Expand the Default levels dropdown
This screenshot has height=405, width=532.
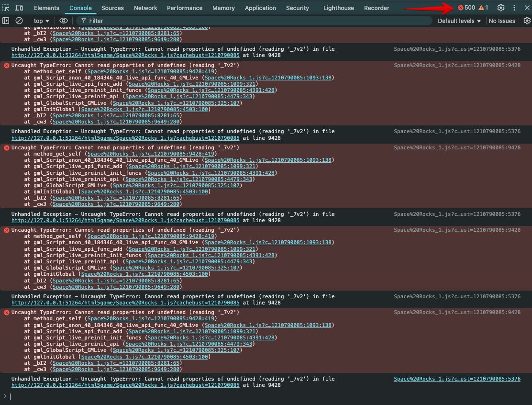(459, 21)
